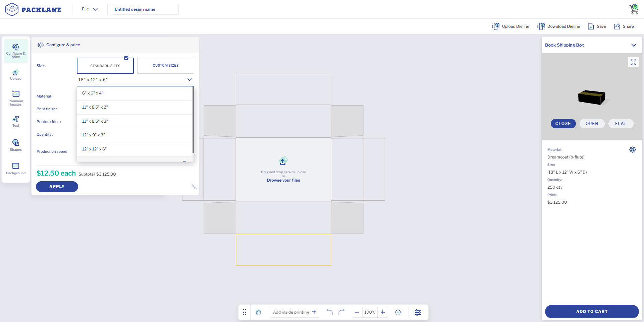Screen dimensions: 644x322
Task: Select the Text tool
Action: coord(15,121)
